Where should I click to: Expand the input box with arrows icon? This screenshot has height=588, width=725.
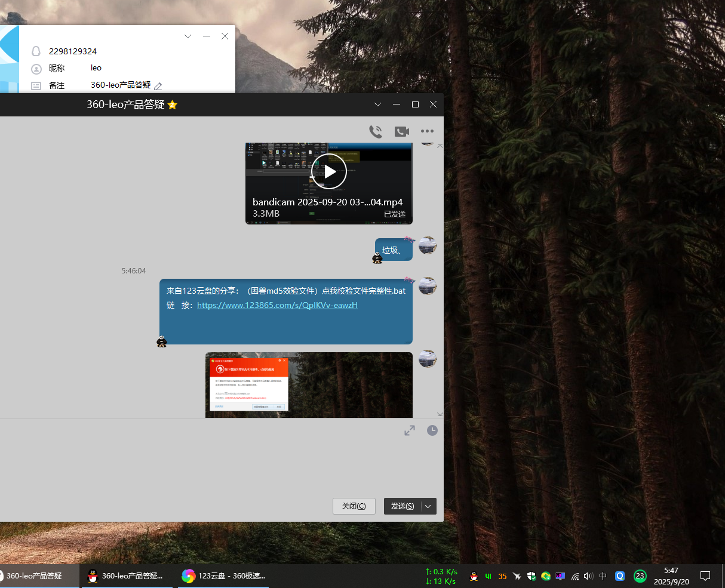pyautogui.click(x=410, y=430)
